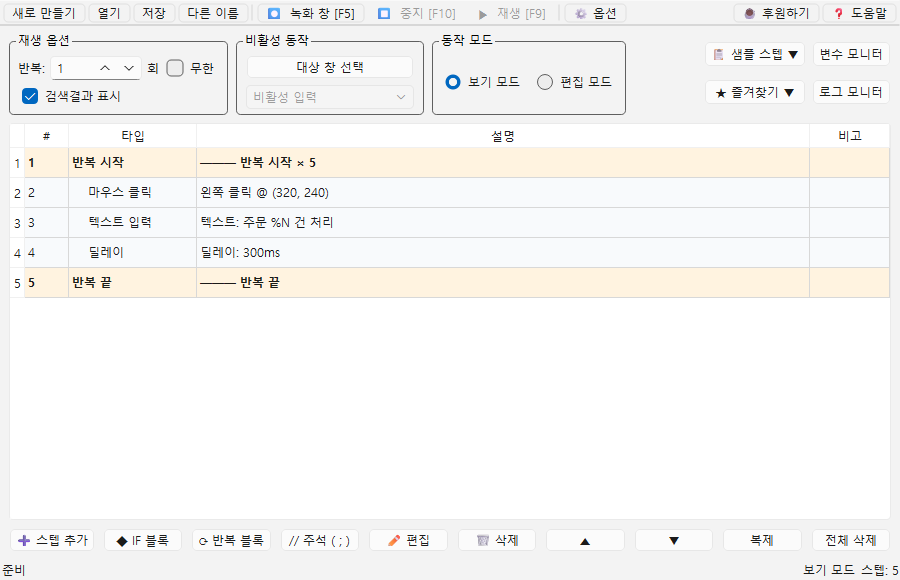Insert a 반복 블록 loop block
Screen dimensions: 900x580
point(231,540)
